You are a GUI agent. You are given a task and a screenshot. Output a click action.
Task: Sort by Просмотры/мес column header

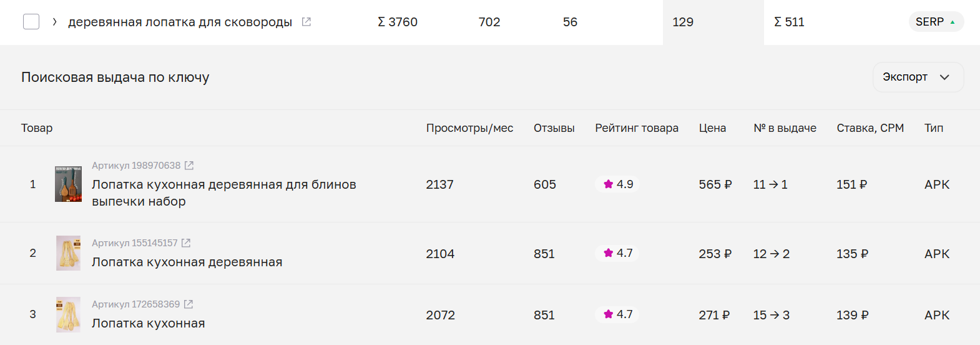(x=469, y=128)
